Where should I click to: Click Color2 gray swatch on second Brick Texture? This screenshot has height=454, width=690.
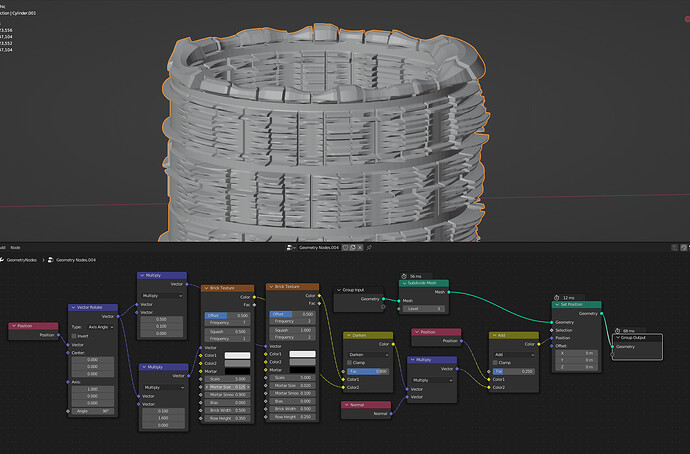[302, 362]
